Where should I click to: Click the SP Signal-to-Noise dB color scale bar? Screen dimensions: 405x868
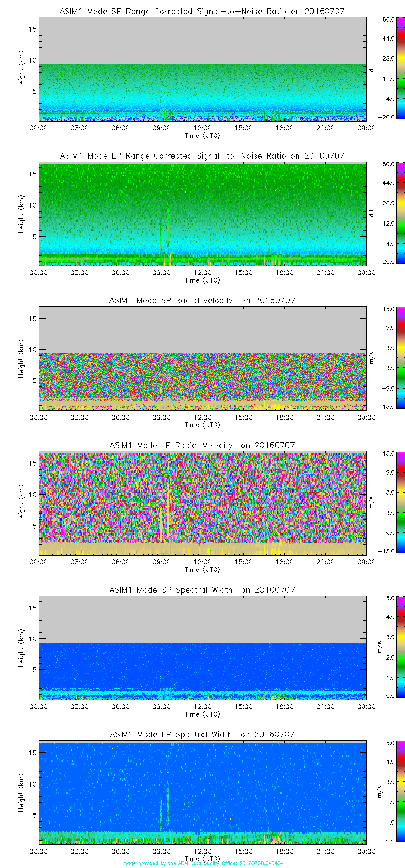pyautogui.click(x=388, y=68)
